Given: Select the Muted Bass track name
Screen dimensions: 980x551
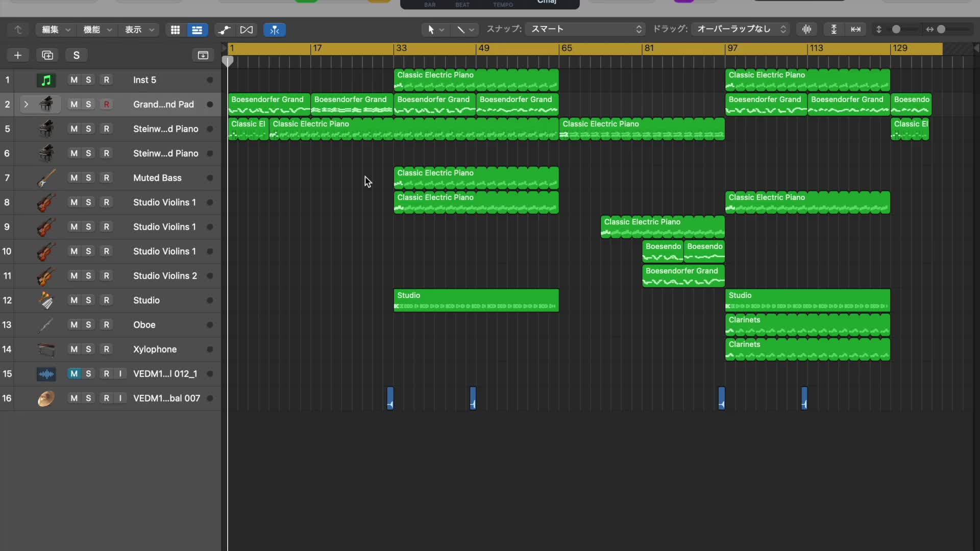Looking at the screenshot, I should click(157, 178).
